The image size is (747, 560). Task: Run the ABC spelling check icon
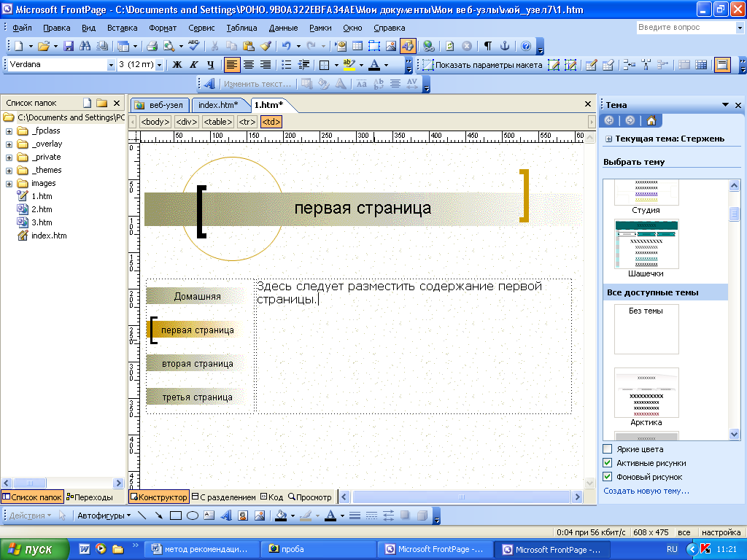click(x=193, y=46)
